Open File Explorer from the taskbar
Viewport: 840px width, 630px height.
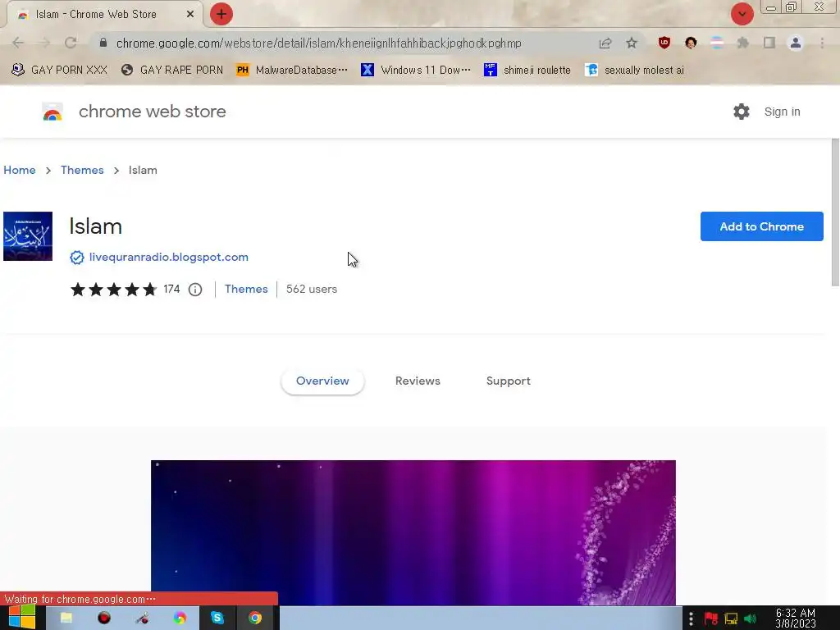[x=66, y=619]
